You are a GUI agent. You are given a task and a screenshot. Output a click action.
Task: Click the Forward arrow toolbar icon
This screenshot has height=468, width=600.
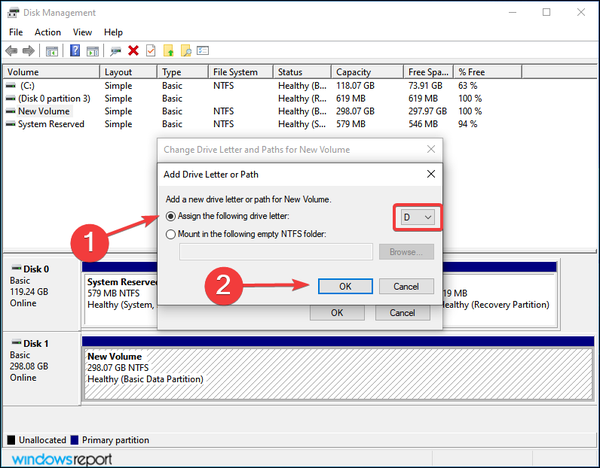pyautogui.click(x=29, y=51)
